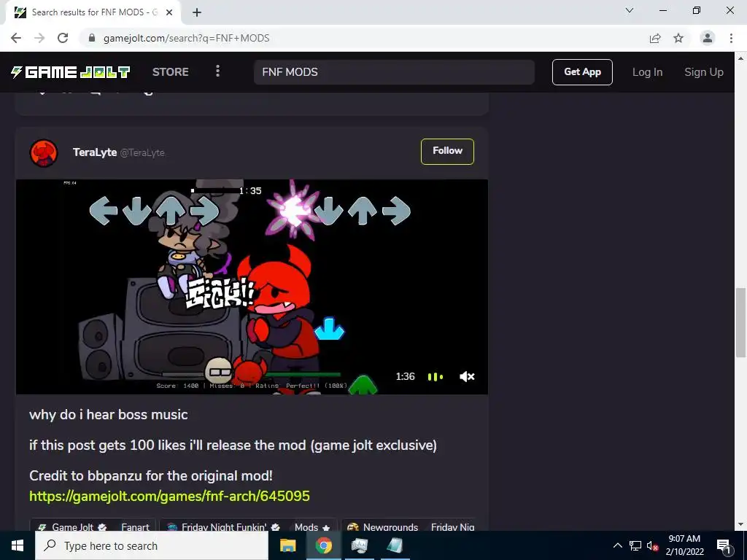Viewport: 747px width, 560px height.
Task: Click the scrollbar up arrow
Action: (741, 58)
